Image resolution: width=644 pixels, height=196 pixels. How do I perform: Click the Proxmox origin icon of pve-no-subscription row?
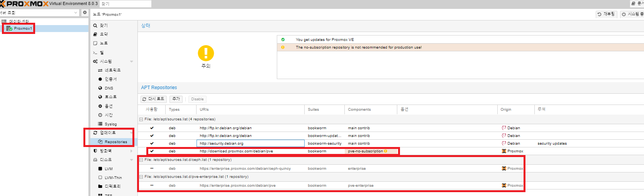504,151
